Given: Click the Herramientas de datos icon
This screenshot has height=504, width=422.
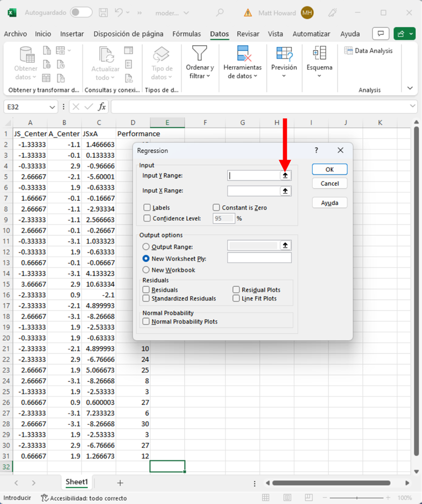Looking at the screenshot, I should pyautogui.click(x=242, y=53).
